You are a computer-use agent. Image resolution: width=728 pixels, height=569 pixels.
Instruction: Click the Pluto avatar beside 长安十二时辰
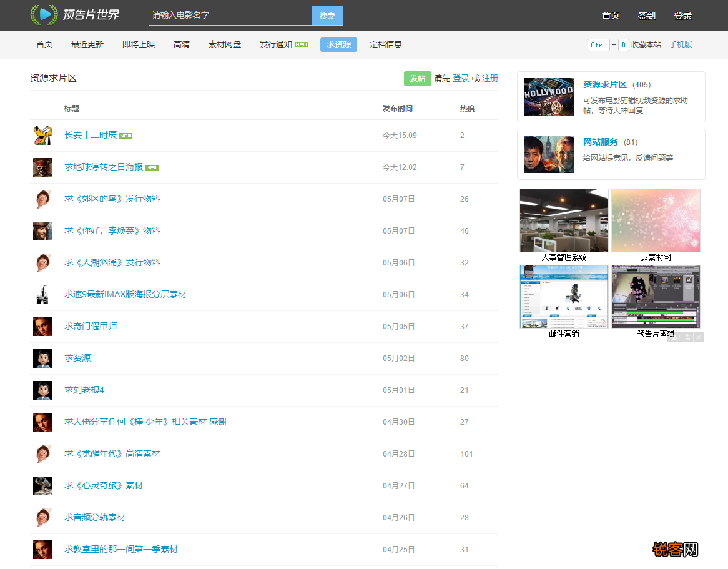[x=42, y=135]
